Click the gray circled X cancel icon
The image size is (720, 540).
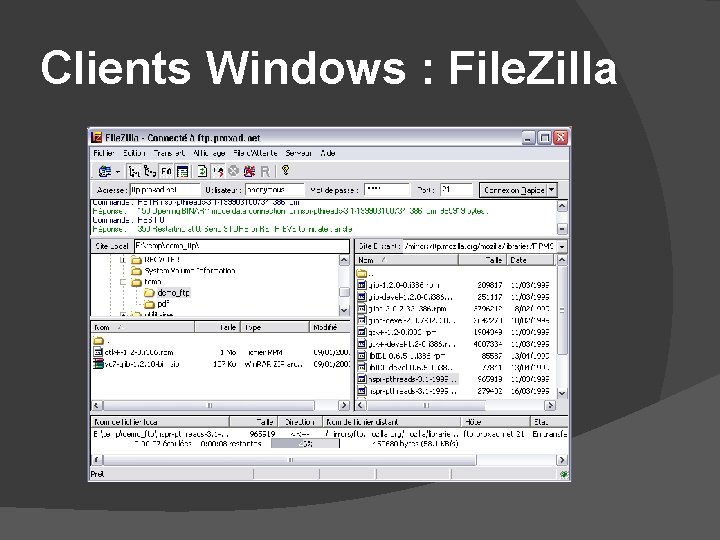(234, 171)
